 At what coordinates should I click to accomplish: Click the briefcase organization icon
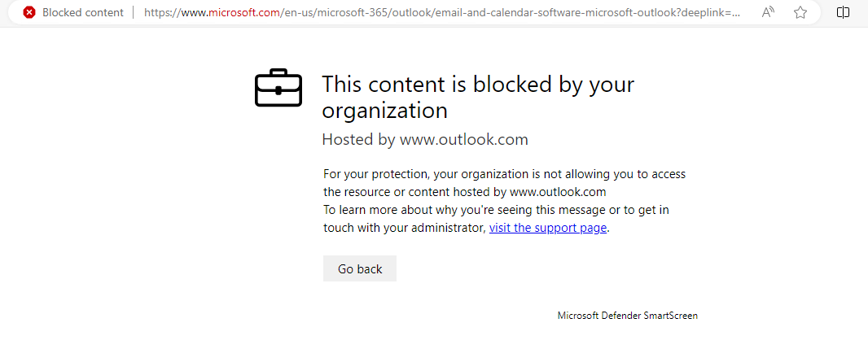[x=278, y=87]
